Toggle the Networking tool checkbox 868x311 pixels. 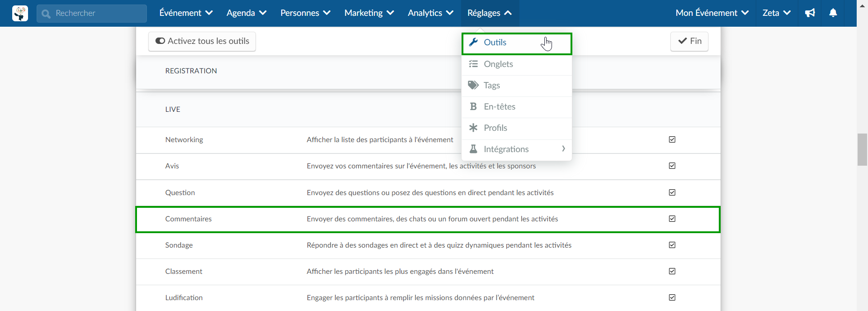point(672,139)
